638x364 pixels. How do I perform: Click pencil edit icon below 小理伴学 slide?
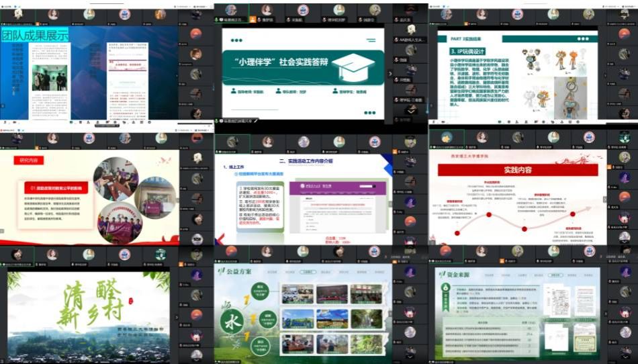(256, 121)
